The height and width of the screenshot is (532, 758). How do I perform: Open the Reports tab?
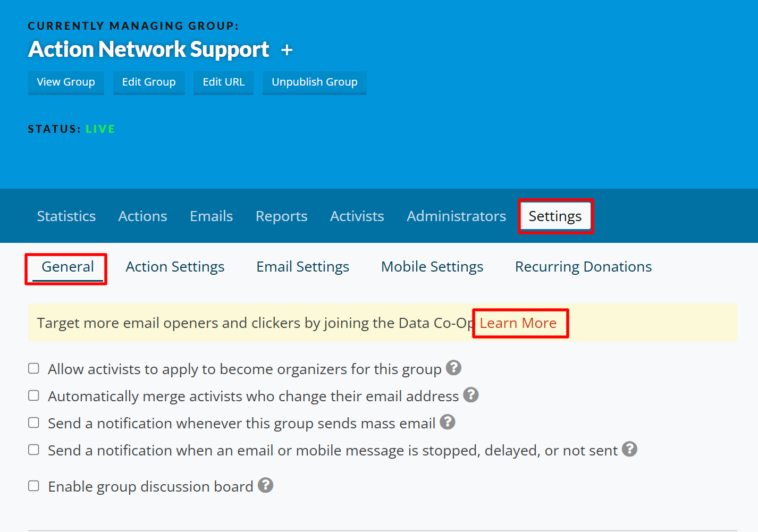282,216
